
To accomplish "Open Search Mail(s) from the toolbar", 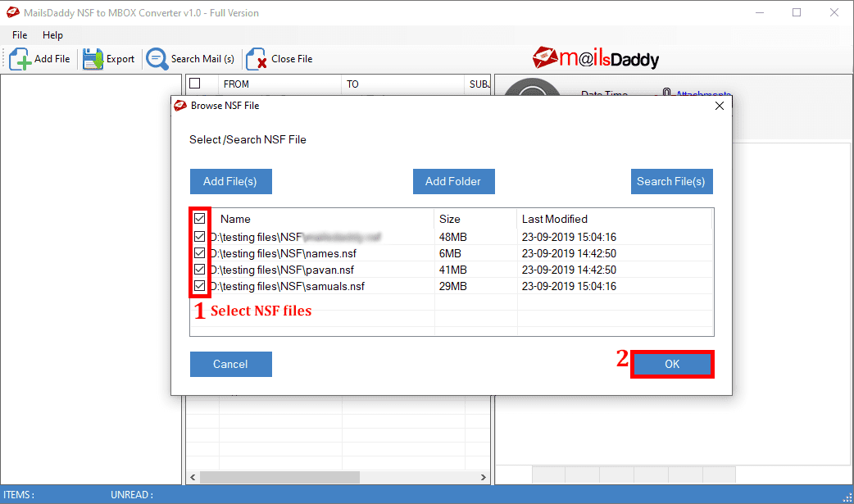I will click(x=156, y=58).
